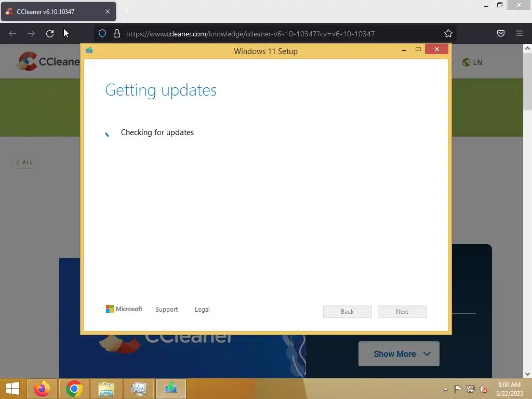
Task: Open Action Center flag icon
Action: coord(458,389)
